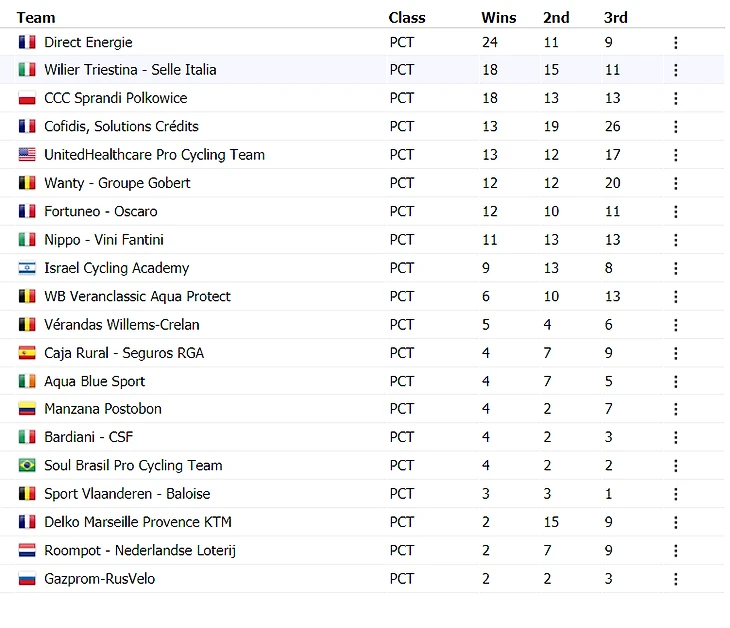Select the Roompot - Nederlandse Loterij row
This screenshot has width=730, height=628.
[x=362, y=551]
